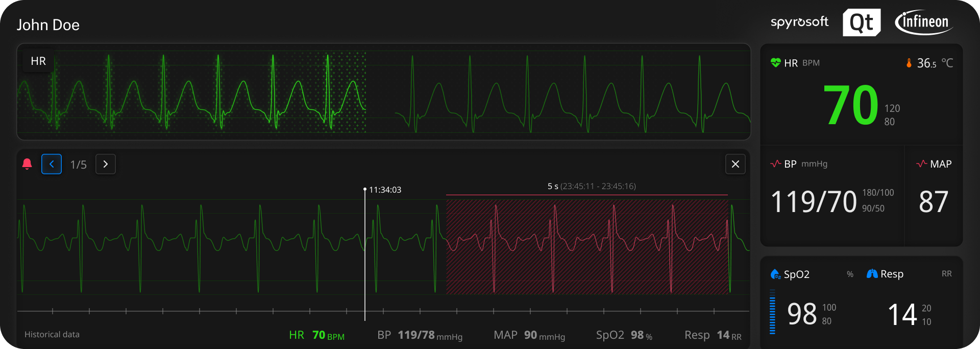This screenshot has width=980, height=349.
Task: Click the HR label on live waveform
Action: 38,61
